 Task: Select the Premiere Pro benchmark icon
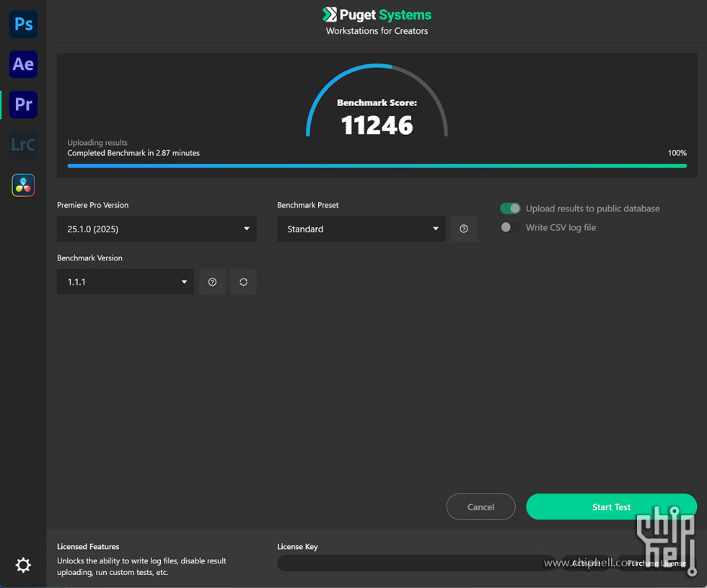(x=23, y=104)
